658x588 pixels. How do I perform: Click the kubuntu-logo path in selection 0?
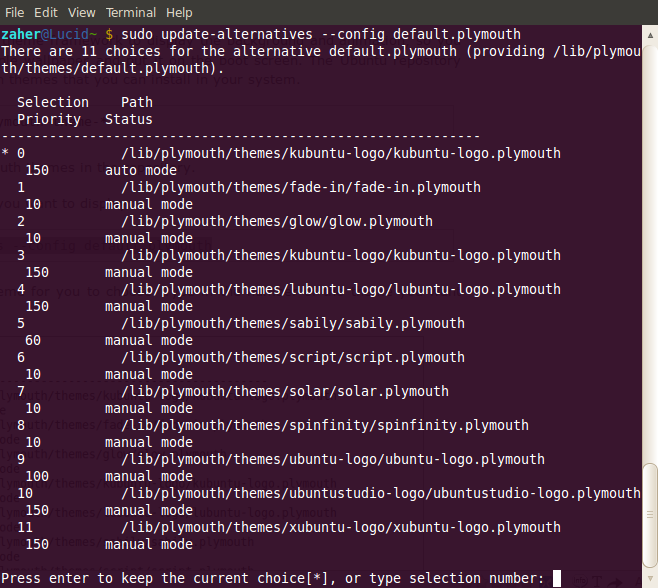[341, 153]
